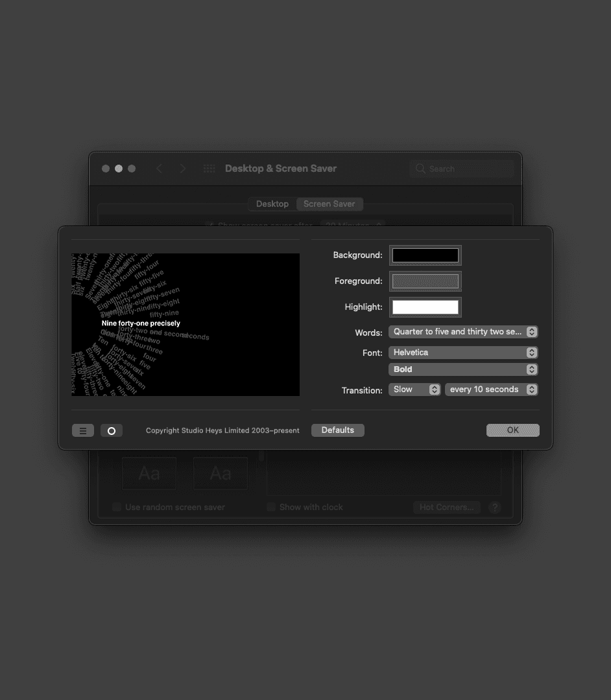611x700 pixels.
Task: Click the forward navigation arrow
Action: pyautogui.click(x=183, y=169)
